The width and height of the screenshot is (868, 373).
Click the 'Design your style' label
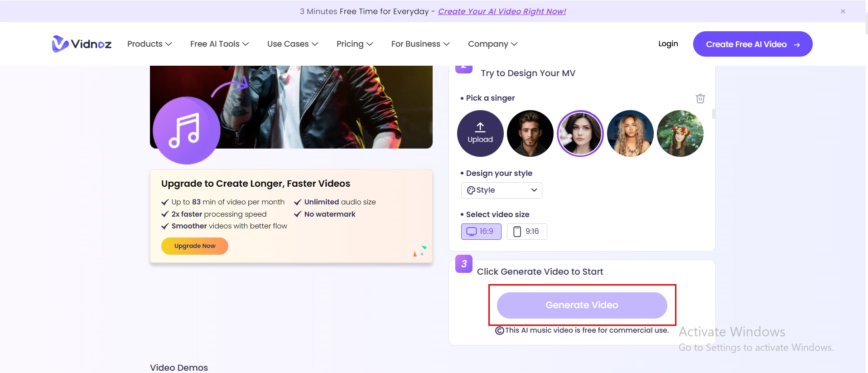click(x=499, y=173)
